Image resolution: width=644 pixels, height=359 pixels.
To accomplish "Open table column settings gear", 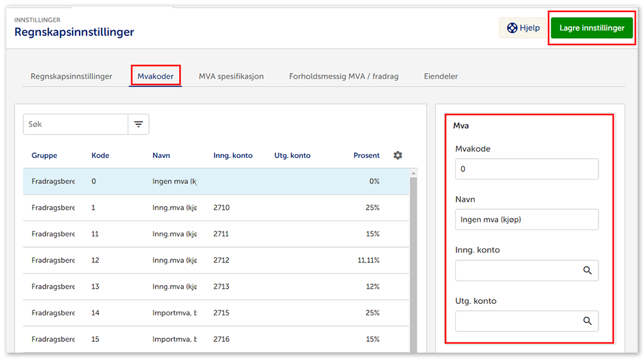I will [398, 155].
